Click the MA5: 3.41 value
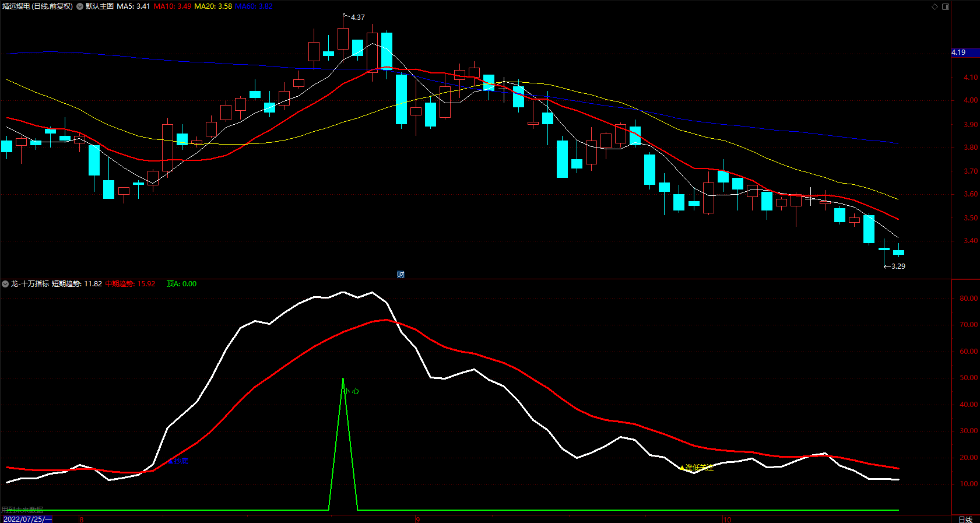The width and height of the screenshot is (980, 523). click(134, 6)
